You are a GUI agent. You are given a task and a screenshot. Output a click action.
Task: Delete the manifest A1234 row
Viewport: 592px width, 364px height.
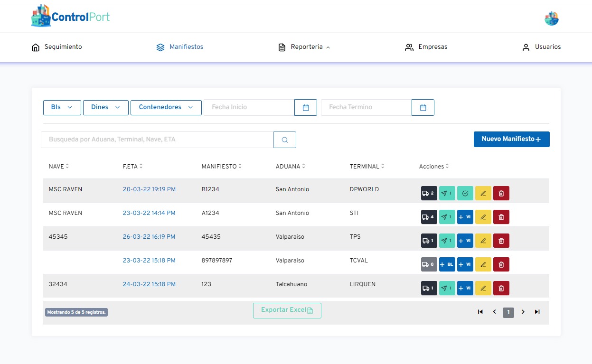pos(501,217)
